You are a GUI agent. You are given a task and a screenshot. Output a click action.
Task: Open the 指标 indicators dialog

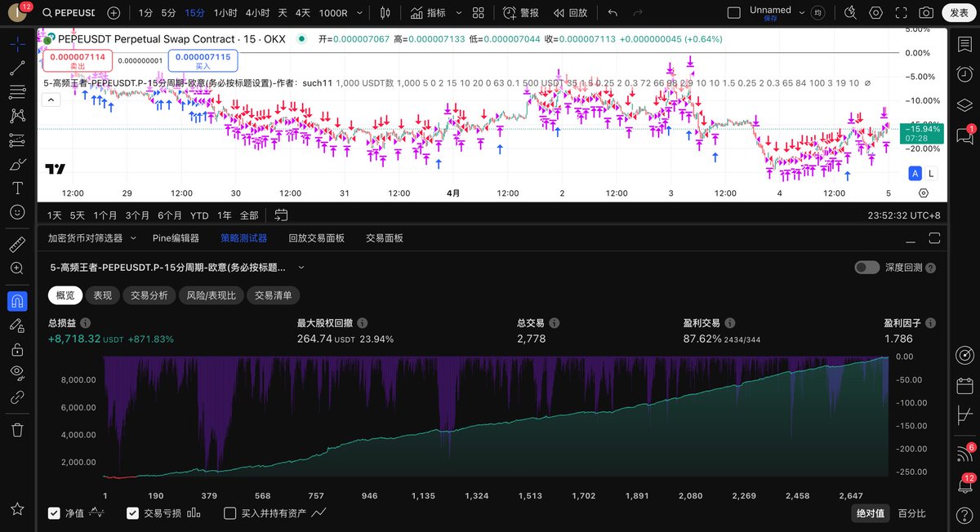point(428,13)
